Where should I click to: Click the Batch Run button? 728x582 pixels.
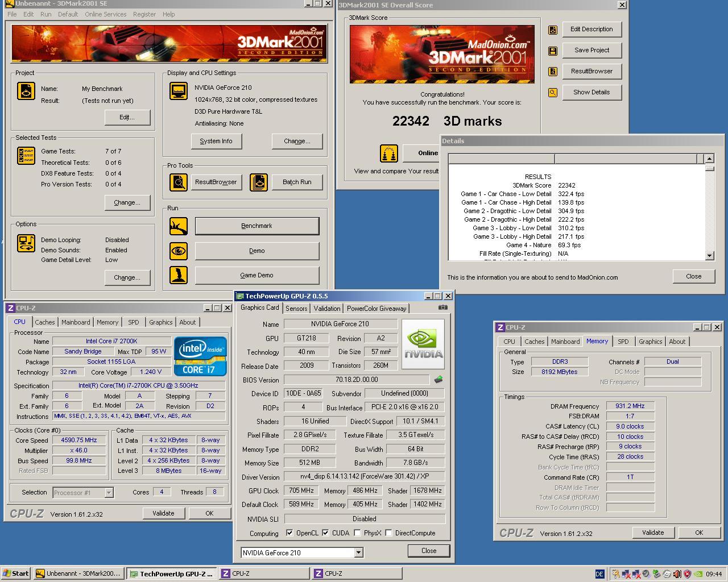297,182
